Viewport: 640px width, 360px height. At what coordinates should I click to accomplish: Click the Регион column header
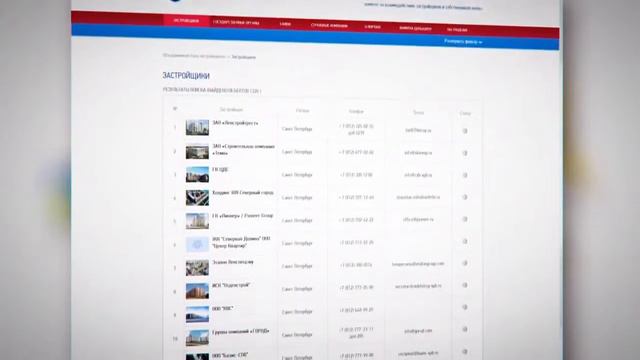302,111
